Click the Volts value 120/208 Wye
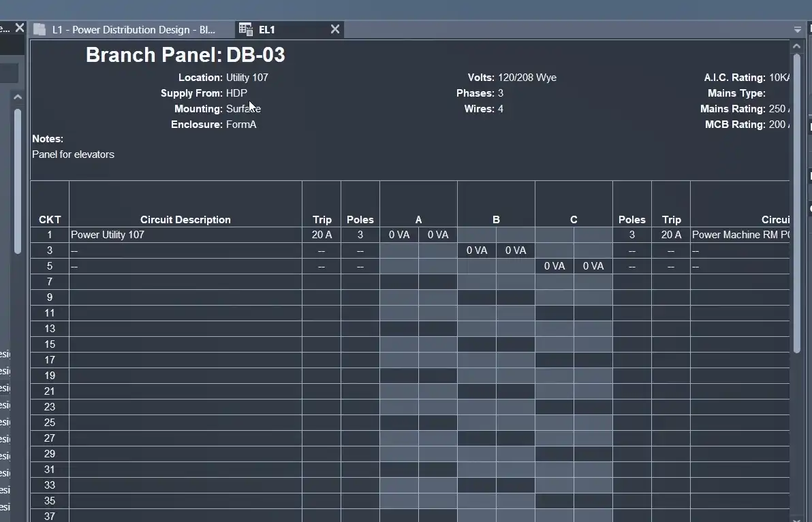This screenshot has width=812, height=522. coord(527,78)
